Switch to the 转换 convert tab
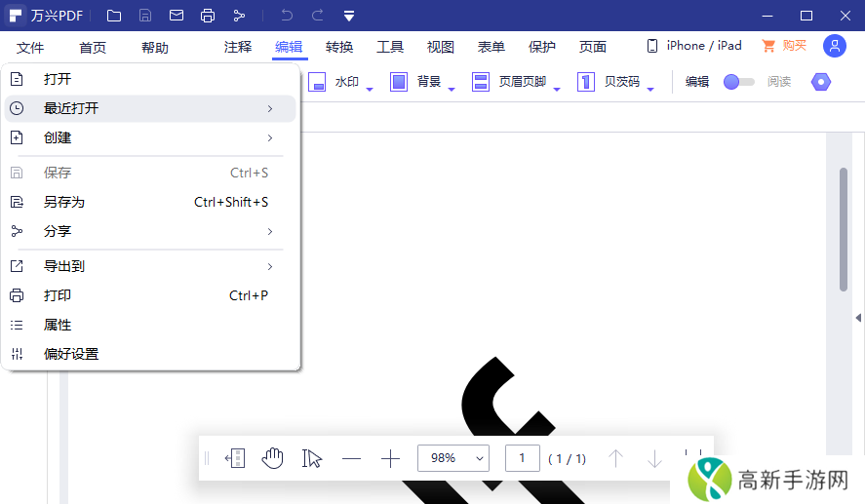 (339, 47)
